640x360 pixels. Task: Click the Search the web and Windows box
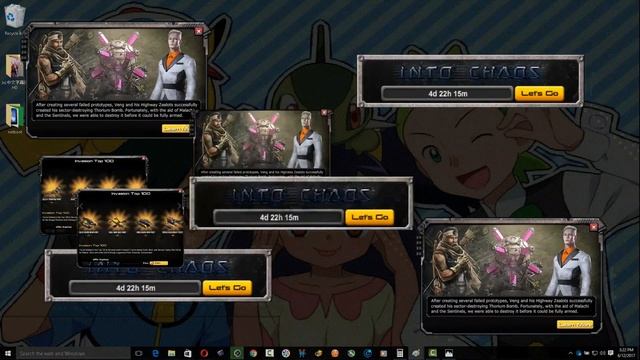pyautogui.click(x=73, y=353)
